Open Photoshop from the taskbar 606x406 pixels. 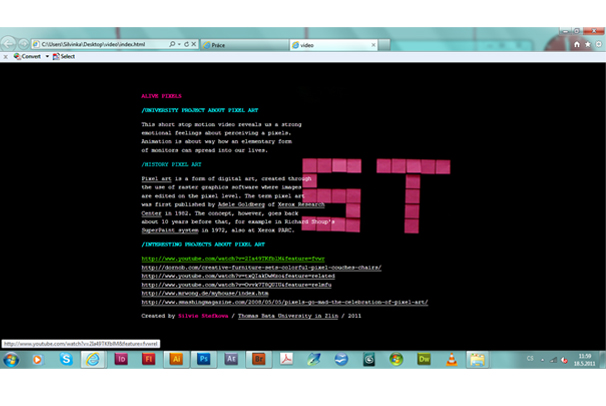point(203,359)
